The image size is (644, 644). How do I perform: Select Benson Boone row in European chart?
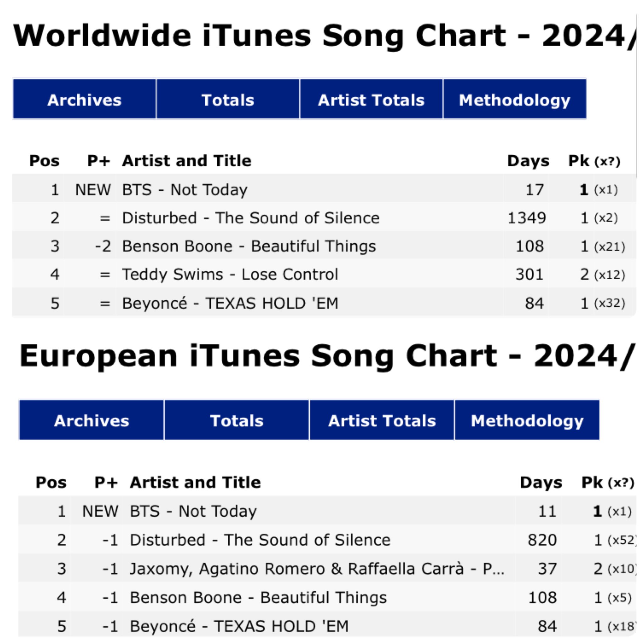[327, 597]
